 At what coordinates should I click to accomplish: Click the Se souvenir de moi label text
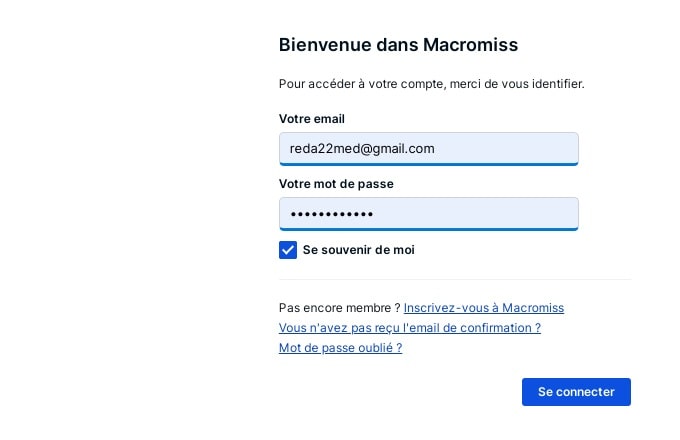358,250
